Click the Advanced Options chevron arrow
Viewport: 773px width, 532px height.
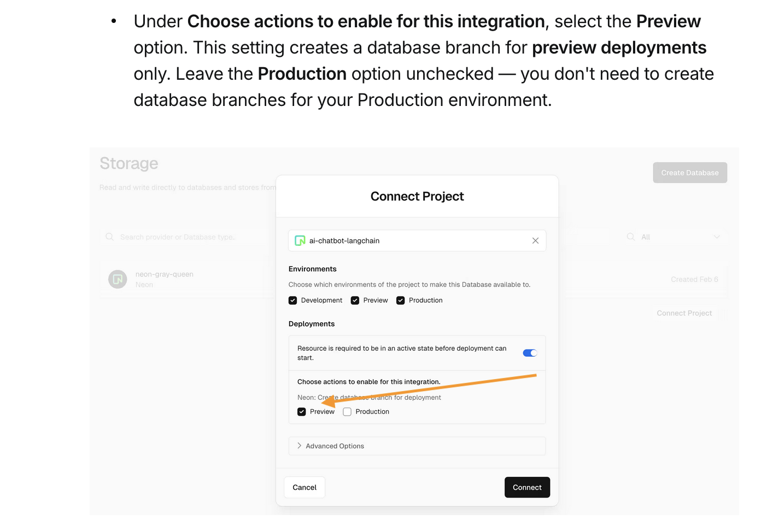[x=299, y=446]
